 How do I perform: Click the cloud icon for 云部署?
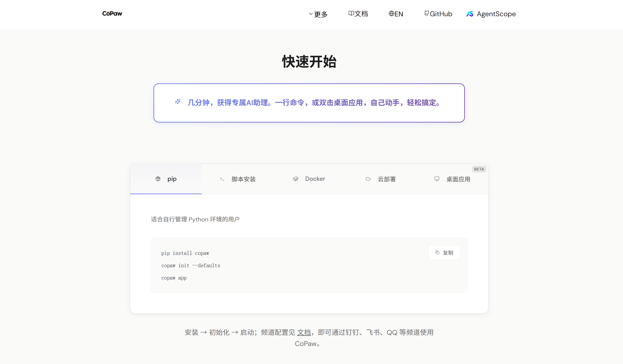pos(368,179)
